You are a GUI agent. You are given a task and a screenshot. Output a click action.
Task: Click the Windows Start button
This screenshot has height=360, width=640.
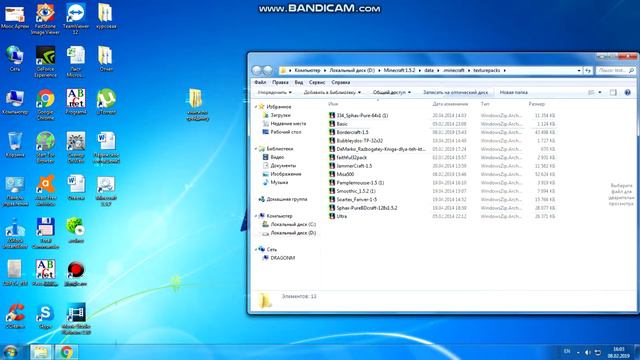11,352
